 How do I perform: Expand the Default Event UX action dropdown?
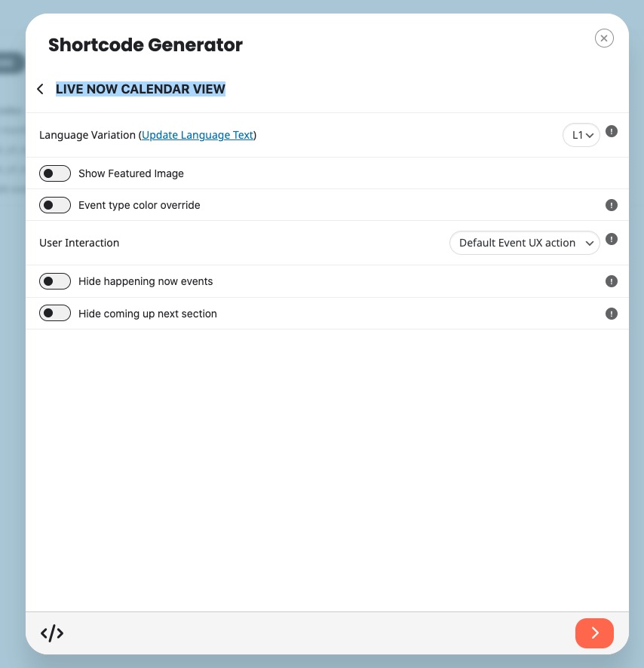point(525,243)
